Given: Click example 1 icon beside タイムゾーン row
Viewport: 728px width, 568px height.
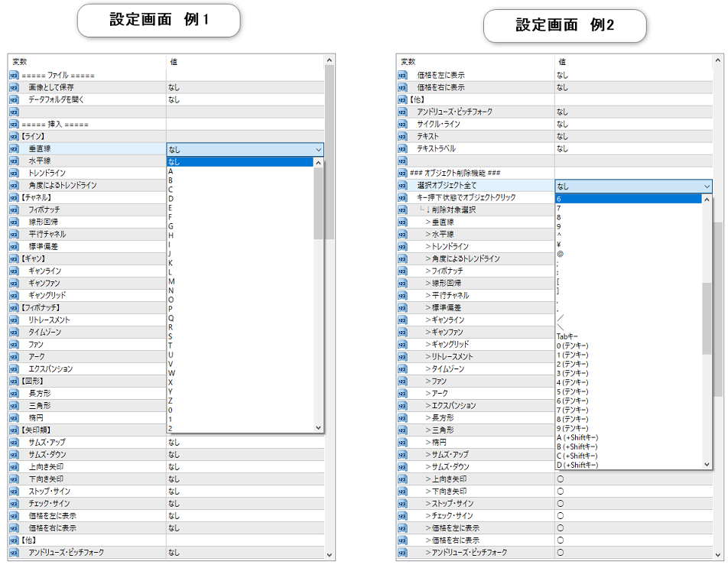Looking at the screenshot, I should pyautogui.click(x=14, y=333).
